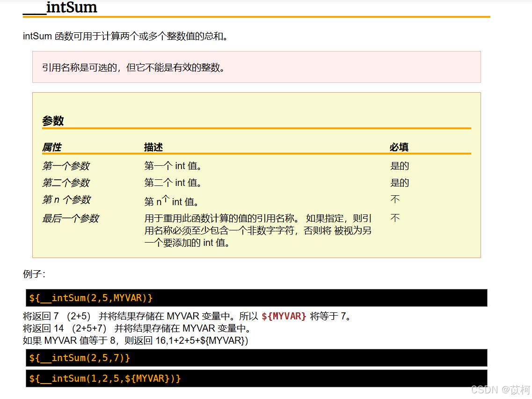Click the first 是的 cell in the table

coord(400,165)
